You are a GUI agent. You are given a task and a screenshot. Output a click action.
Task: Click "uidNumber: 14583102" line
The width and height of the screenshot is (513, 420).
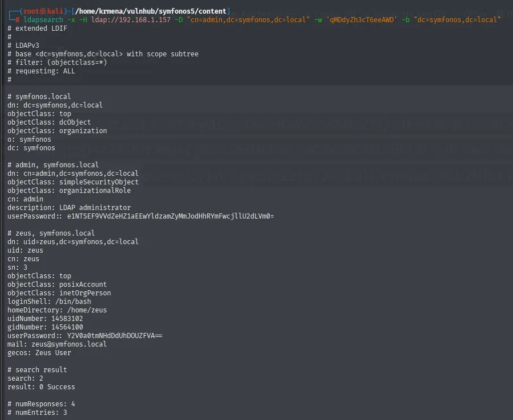(45, 318)
